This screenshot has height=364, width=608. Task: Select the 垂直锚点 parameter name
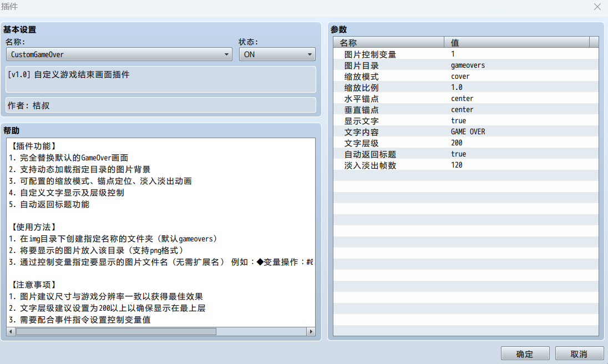[x=361, y=110]
